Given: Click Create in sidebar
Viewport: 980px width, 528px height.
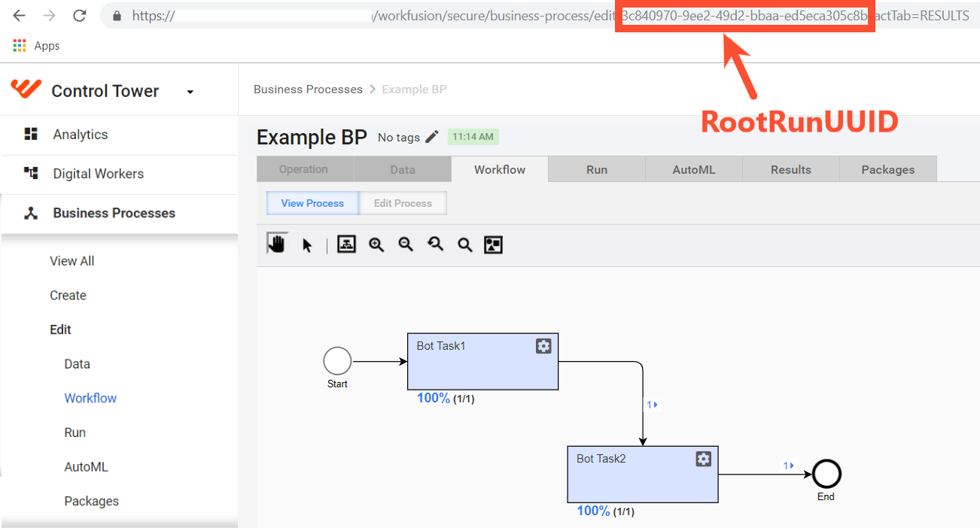Looking at the screenshot, I should (x=68, y=295).
